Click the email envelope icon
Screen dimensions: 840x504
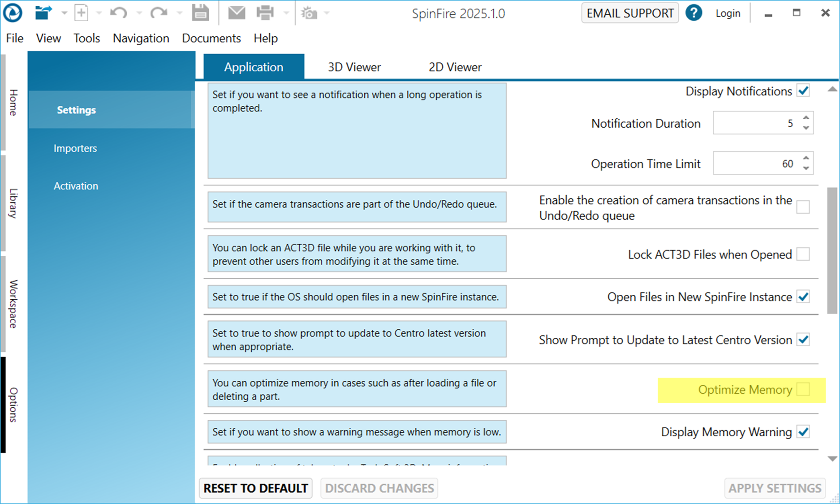[x=237, y=13]
